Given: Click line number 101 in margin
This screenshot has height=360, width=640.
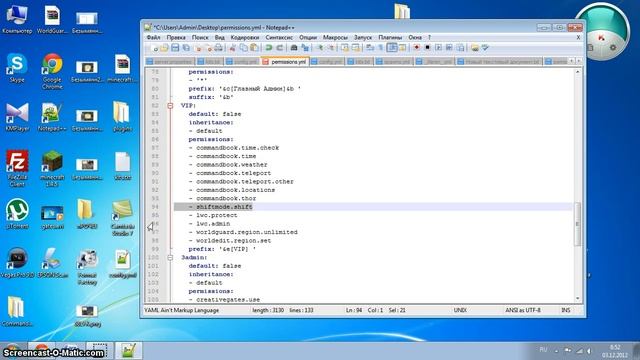Looking at the screenshot, I should point(153,266).
